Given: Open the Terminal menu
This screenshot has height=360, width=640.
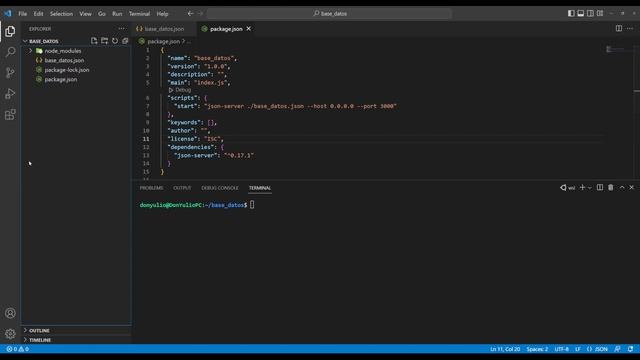Looking at the screenshot, I should click(139, 14).
